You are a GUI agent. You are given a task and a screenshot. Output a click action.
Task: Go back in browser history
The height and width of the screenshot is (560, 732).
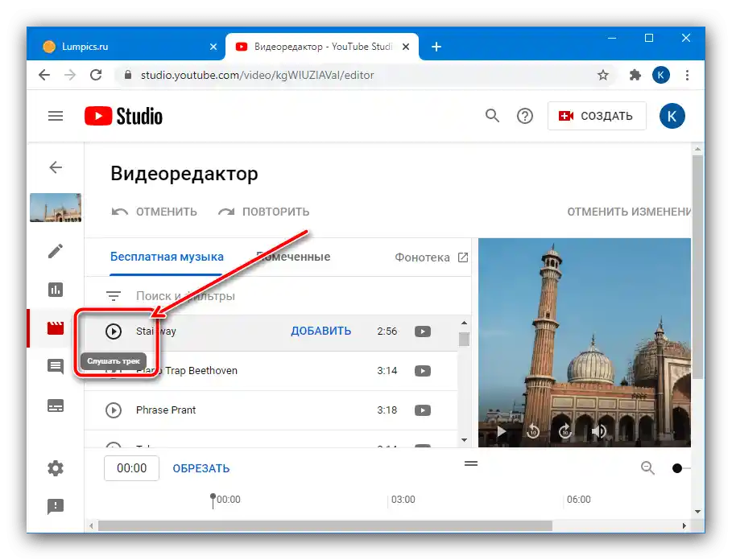(44, 75)
